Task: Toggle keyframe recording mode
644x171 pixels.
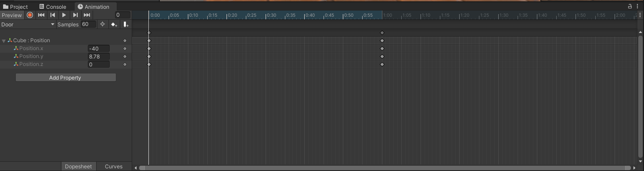Action: tap(30, 15)
